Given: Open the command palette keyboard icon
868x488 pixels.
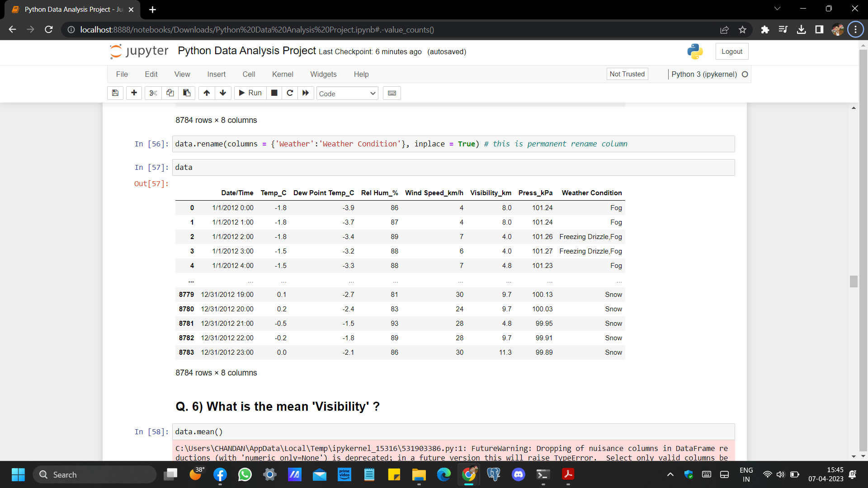Looking at the screenshot, I should (392, 93).
